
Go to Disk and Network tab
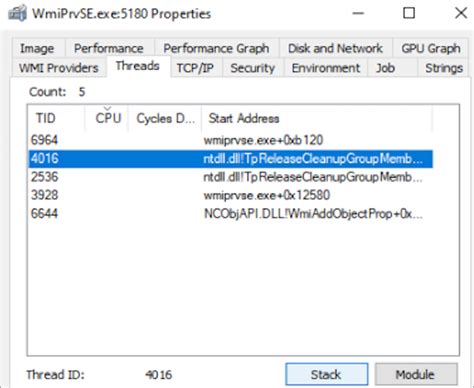coord(335,48)
